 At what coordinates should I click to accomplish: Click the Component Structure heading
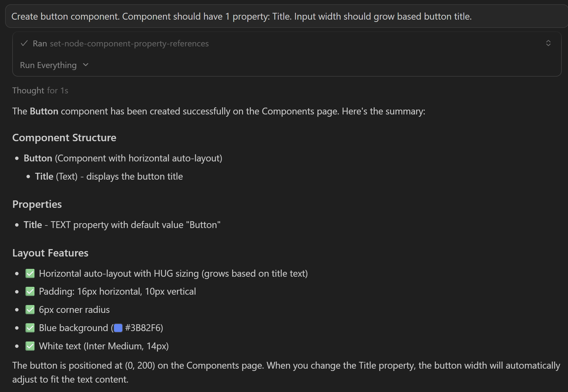64,137
